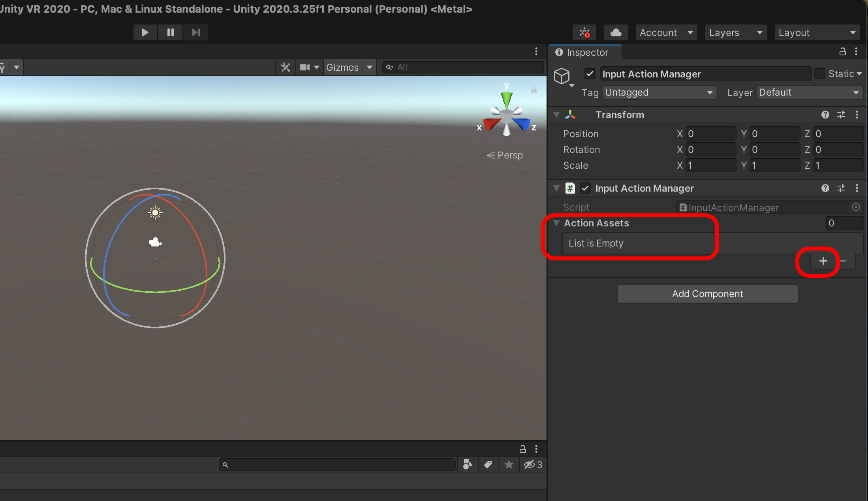Open the Layer Default dropdown

coord(809,92)
